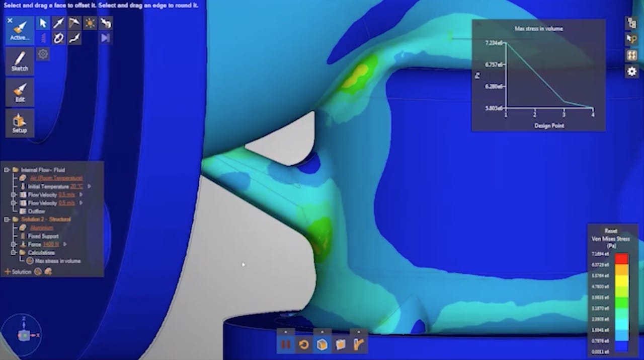Viewport: 644px width, 360px height.
Task: Select the Edit tool button
Action: 20,92
